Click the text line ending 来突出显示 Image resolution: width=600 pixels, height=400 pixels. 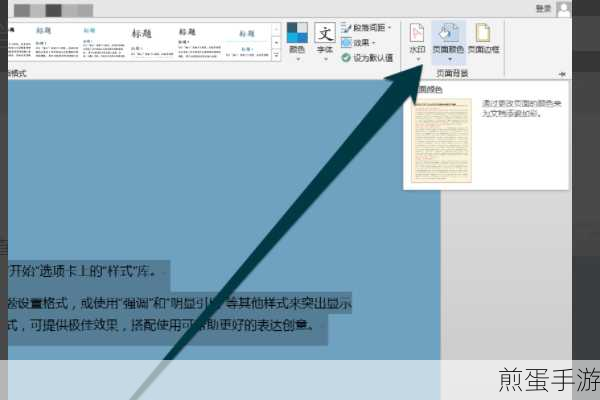(180, 303)
